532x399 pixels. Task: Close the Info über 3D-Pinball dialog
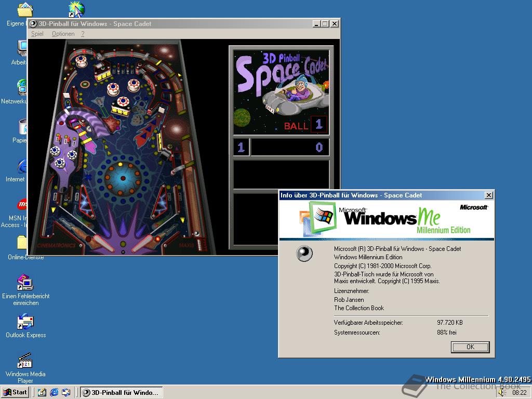488,195
